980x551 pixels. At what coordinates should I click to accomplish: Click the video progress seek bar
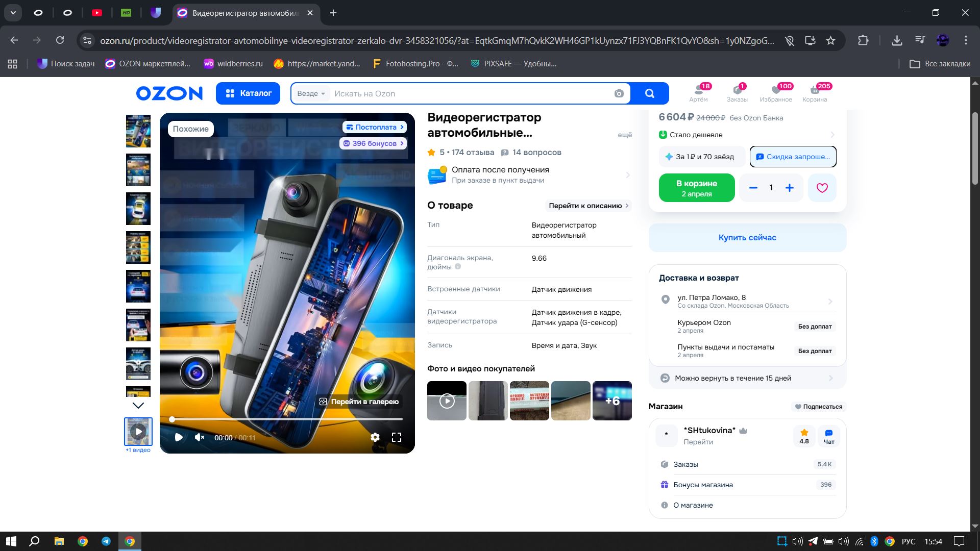tap(287, 419)
